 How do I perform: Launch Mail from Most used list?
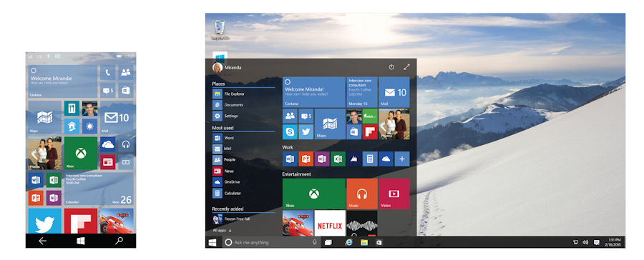click(243, 149)
